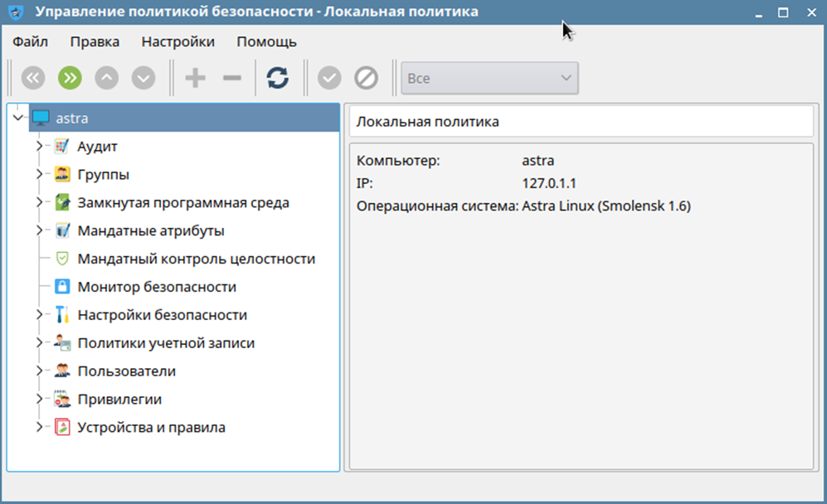Expand the Устройства и правила node

coord(39,427)
